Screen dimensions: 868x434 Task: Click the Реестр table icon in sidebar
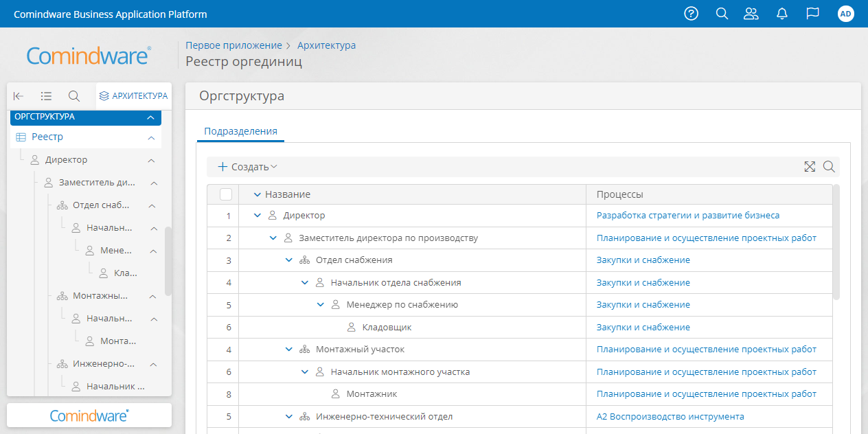[21, 137]
